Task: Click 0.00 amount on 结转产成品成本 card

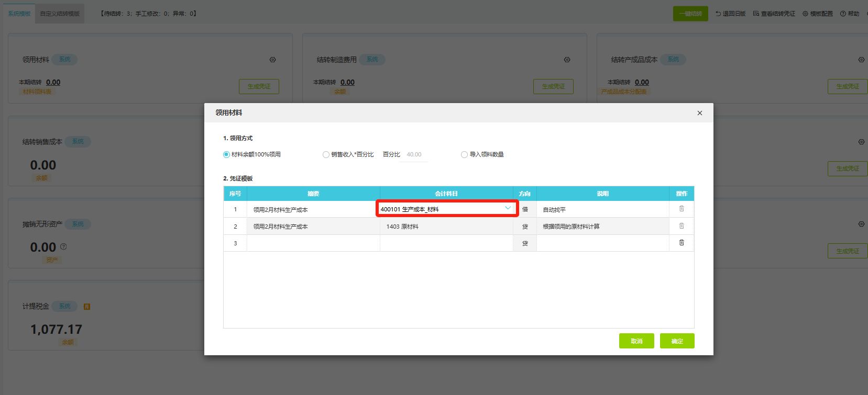Action: pyautogui.click(x=642, y=82)
